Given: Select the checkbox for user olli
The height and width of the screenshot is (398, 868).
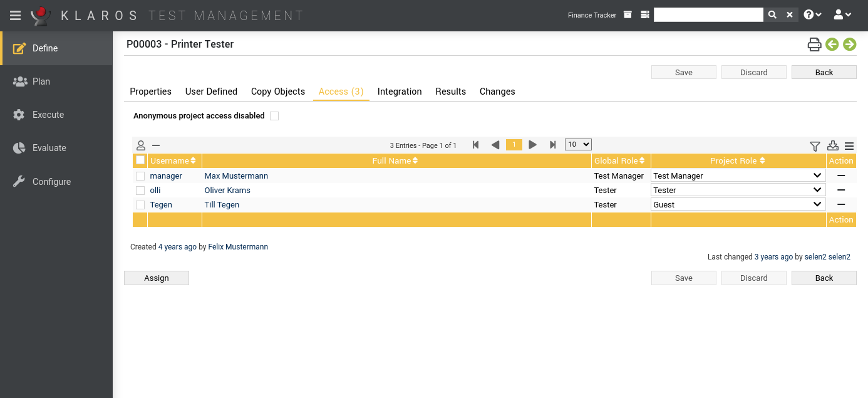Looking at the screenshot, I should coord(140,191).
